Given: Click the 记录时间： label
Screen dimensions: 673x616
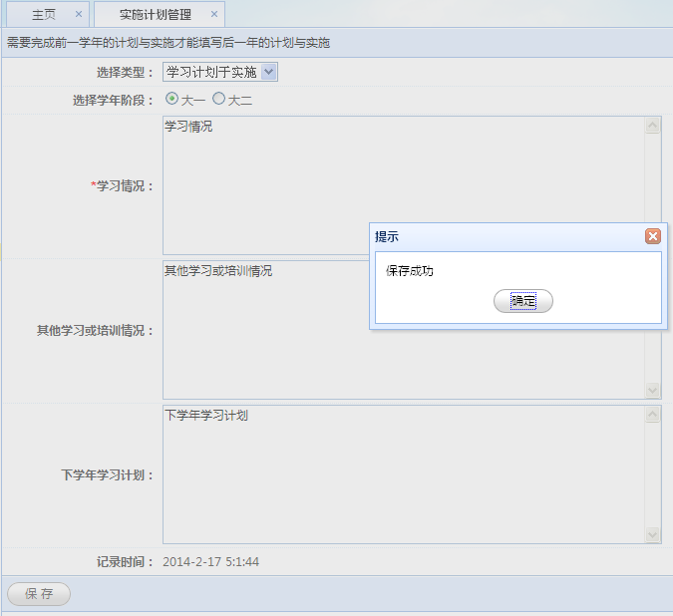Looking at the screenshot, I should (125, 562).
